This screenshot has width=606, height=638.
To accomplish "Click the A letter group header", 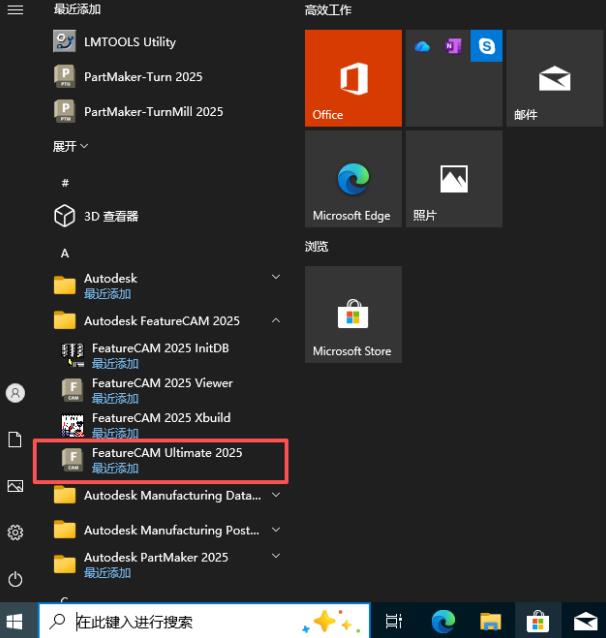I will pos(65,253).
